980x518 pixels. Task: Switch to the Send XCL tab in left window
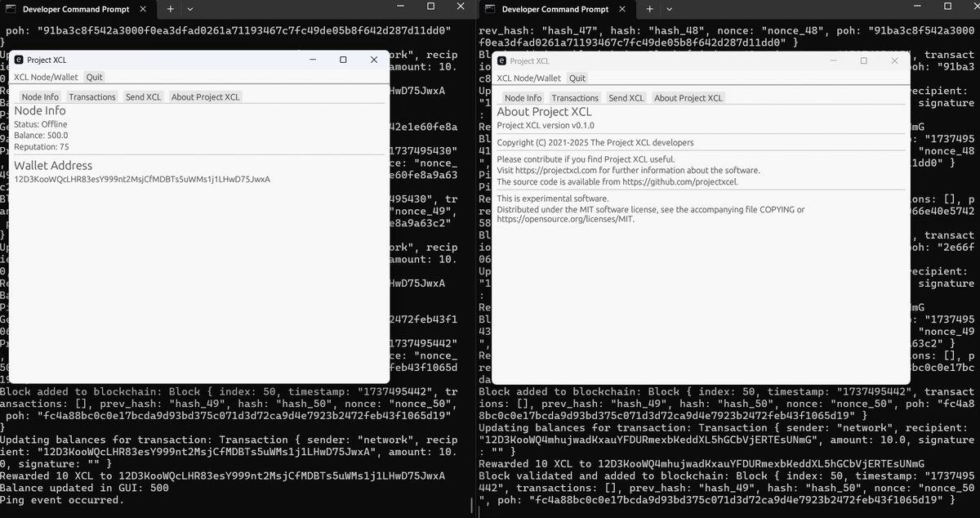[143, 96]
